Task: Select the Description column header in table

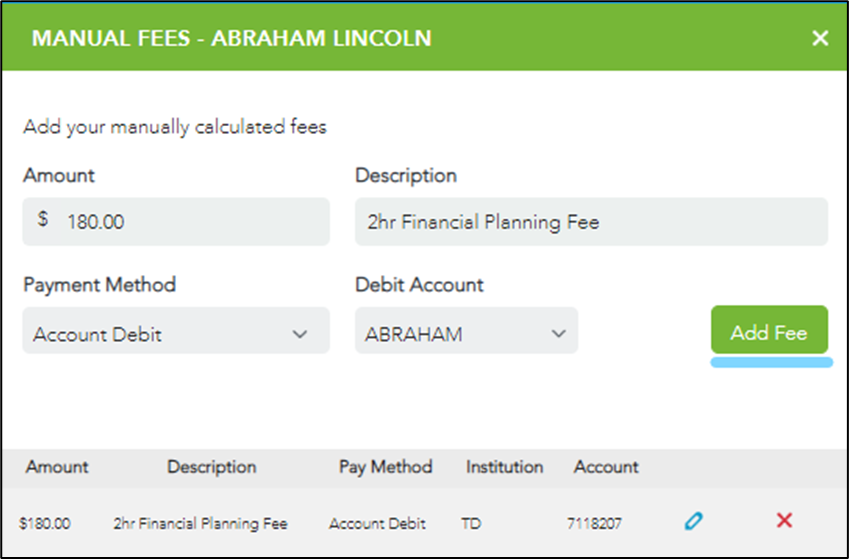Action: tap(212, 467)
